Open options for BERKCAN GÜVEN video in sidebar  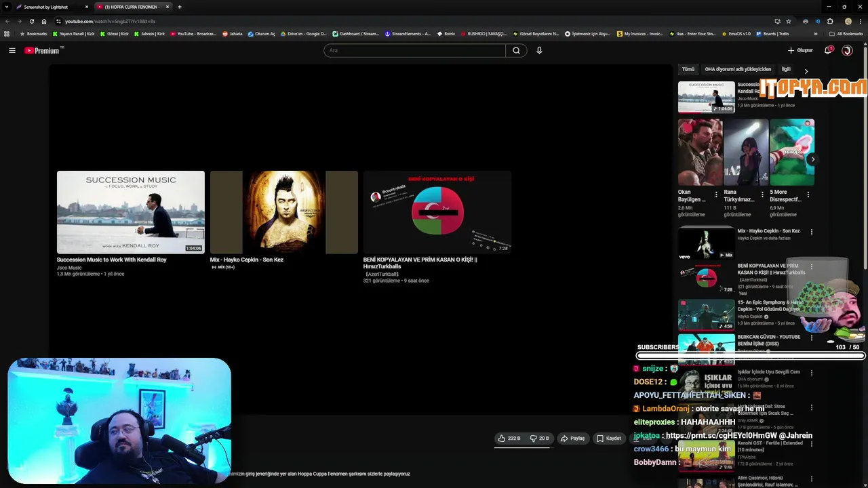click(x=812, y=338)
